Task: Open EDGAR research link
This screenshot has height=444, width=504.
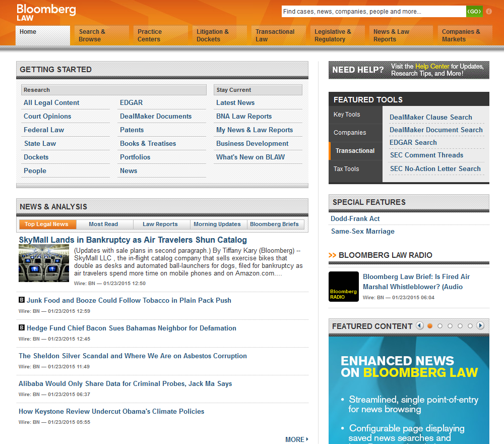Action: (x=131, y=102)
